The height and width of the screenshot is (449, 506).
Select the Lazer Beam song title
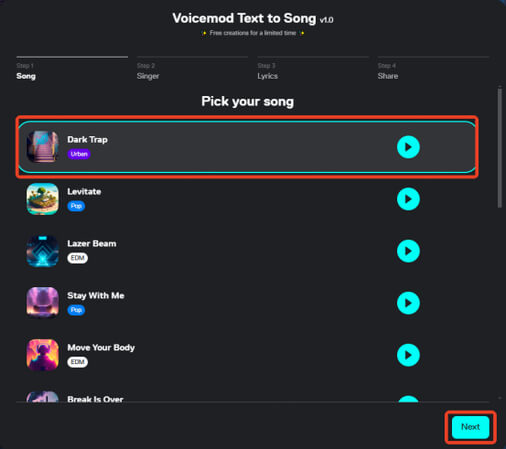pyautogui.click(x=92, y=244)
